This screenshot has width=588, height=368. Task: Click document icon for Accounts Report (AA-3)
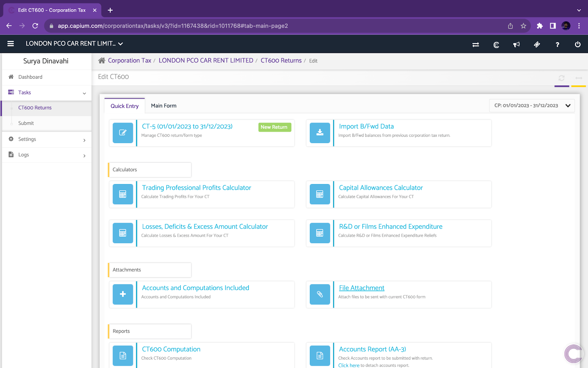click(x=320, y=355)
